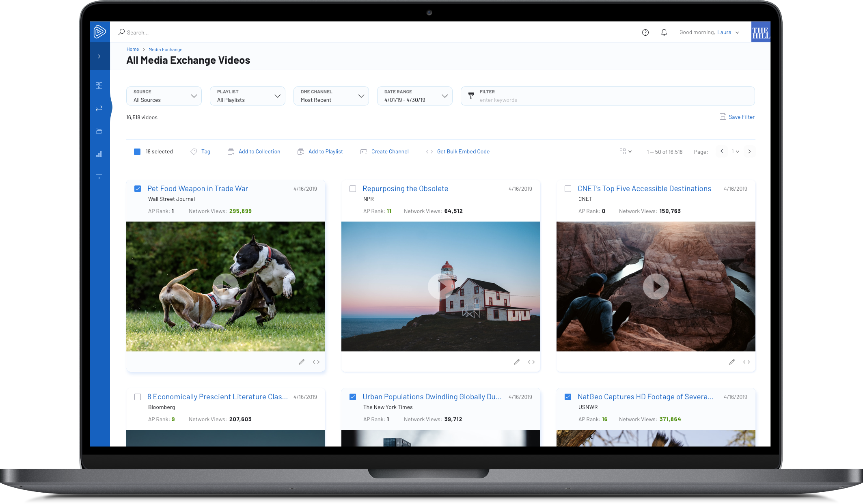
Task: Click the USNWR source text
Action: 588,407
